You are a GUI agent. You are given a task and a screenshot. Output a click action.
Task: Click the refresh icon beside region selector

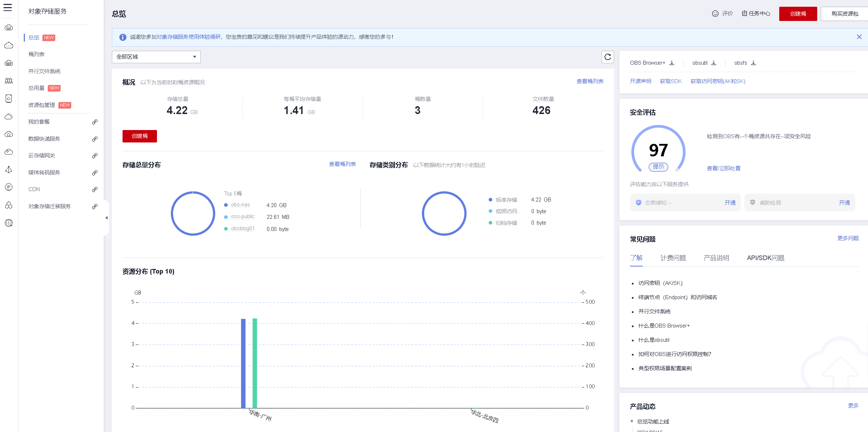pyautogui.click(x=608, y=57)
